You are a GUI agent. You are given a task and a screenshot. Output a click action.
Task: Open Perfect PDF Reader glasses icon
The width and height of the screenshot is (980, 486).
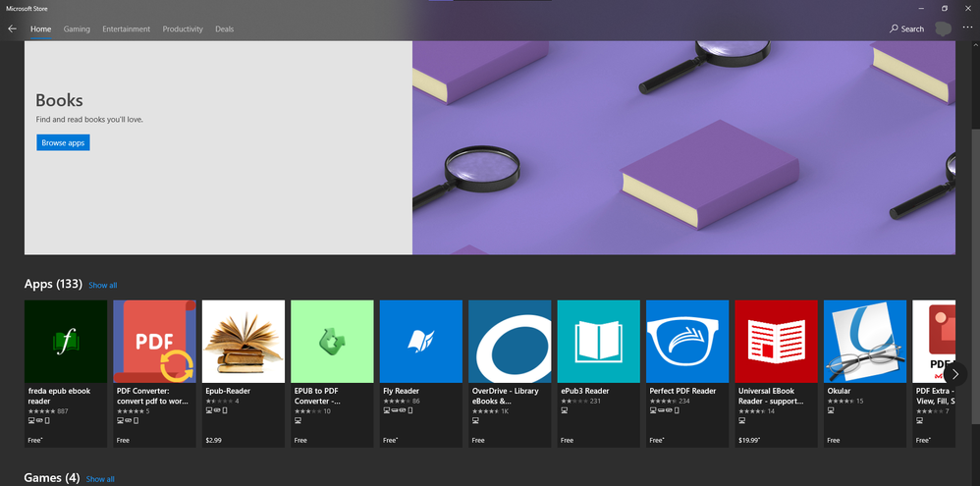[x=686, y=341]
